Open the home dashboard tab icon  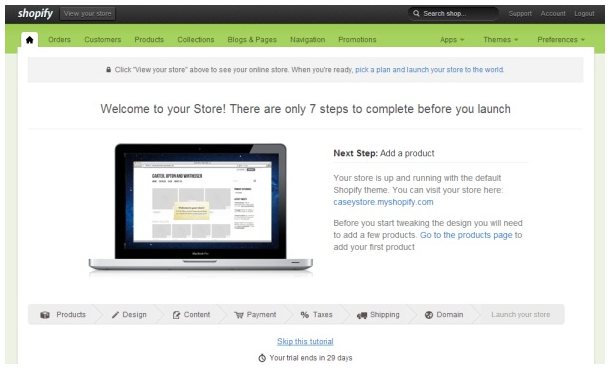pos(29,39)
